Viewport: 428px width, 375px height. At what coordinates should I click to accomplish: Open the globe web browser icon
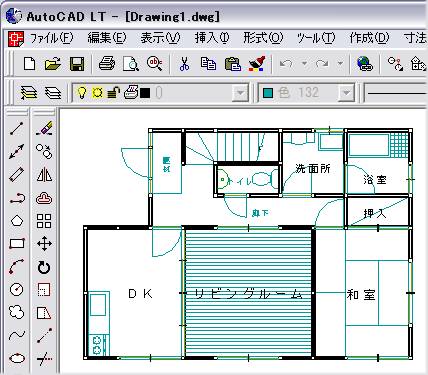pyautogui.click(x=364, y=63)
